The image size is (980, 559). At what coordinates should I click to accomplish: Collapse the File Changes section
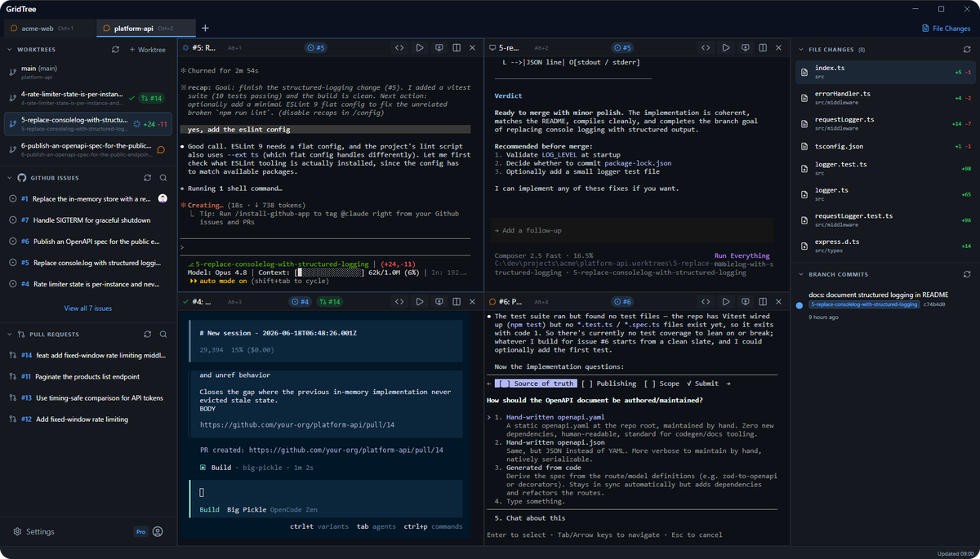801,50
